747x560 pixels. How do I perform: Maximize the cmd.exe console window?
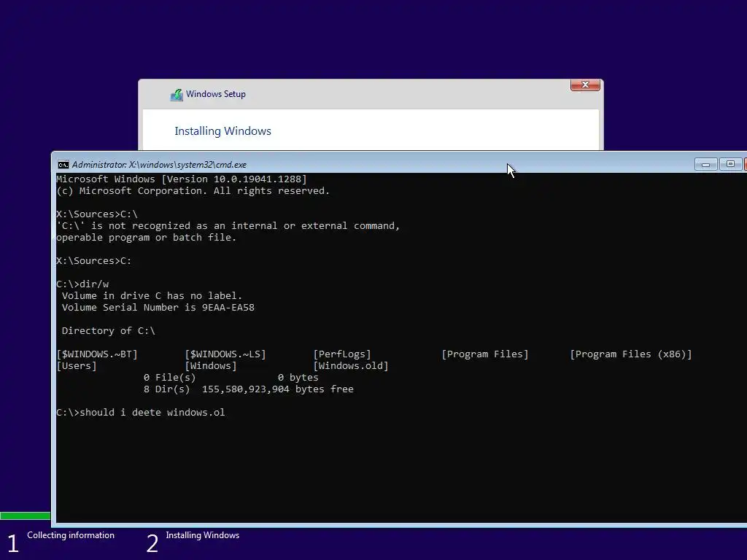tap(730, 164)
